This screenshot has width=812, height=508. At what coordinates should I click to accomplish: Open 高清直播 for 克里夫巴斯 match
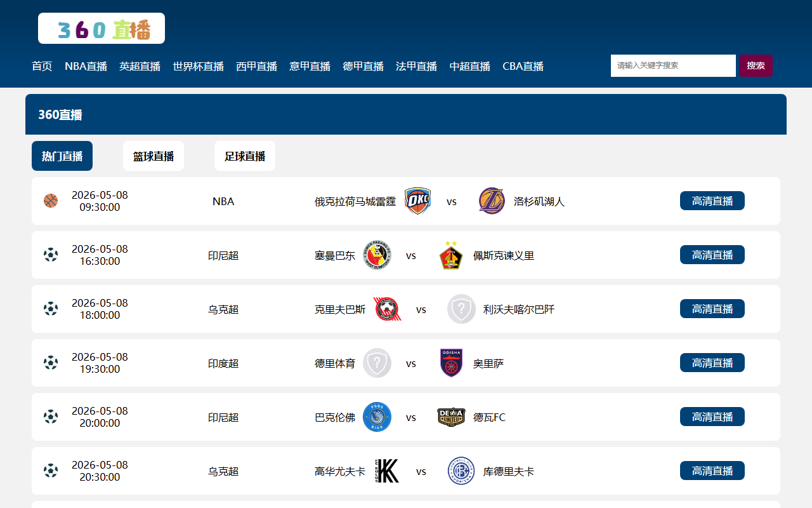[712, 309]
